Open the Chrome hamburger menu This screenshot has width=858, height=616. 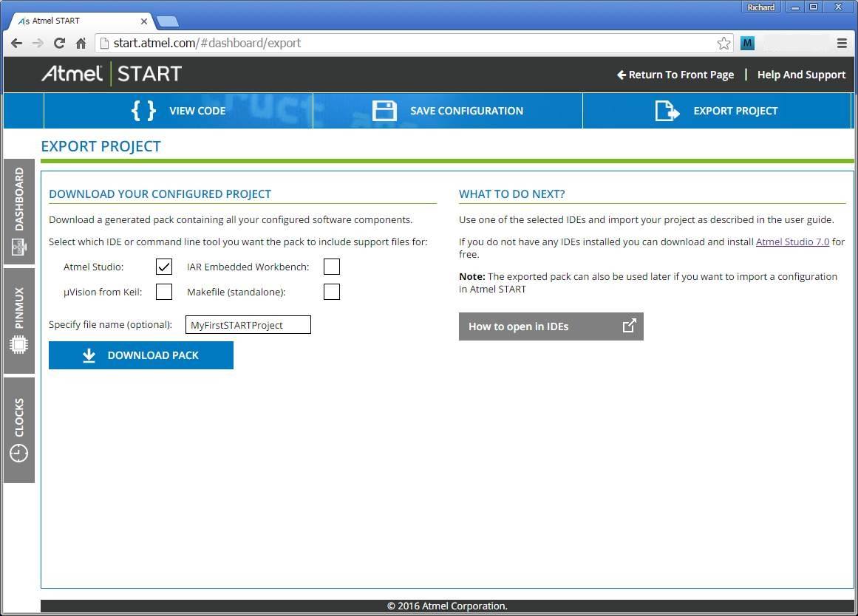[x=842, y=43]
